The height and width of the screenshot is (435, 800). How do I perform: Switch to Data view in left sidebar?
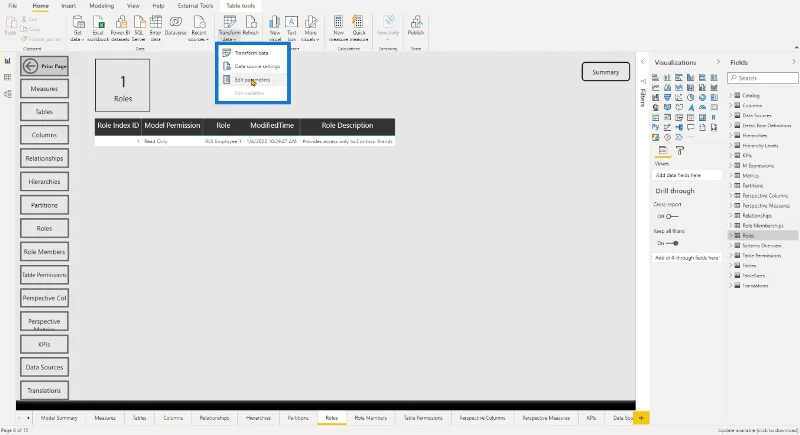pos(8,78)
